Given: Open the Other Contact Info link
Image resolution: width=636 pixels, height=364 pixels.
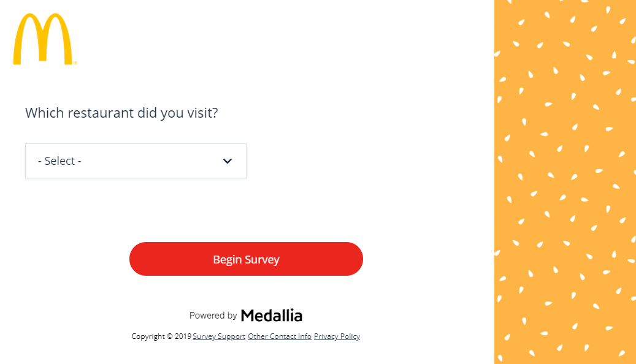Looking at the screenshot, I should pos(279,336).
